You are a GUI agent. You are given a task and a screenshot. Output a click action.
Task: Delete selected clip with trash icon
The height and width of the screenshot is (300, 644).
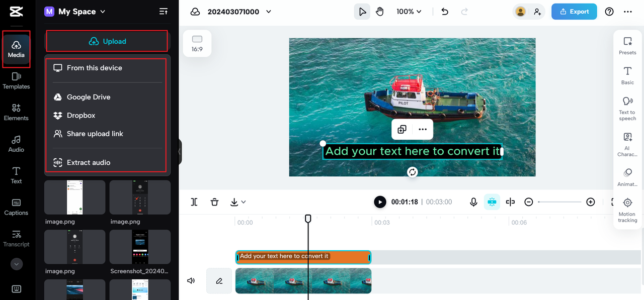pos(214,202)
